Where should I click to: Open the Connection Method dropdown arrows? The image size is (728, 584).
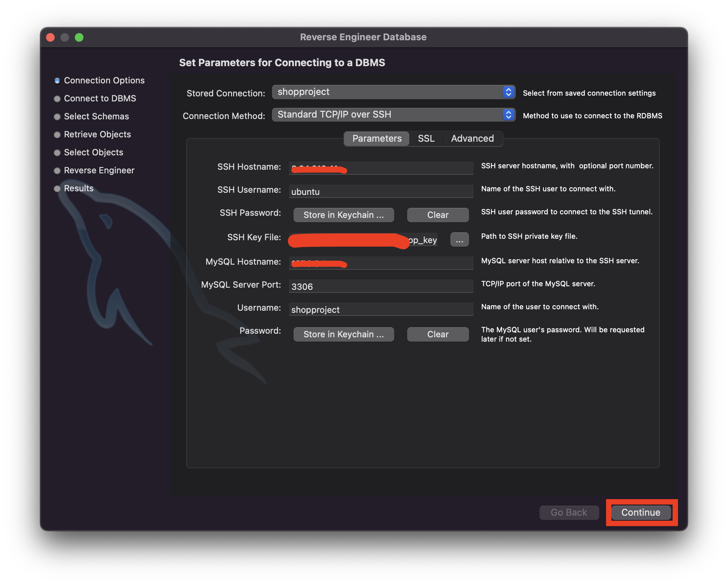508,115
